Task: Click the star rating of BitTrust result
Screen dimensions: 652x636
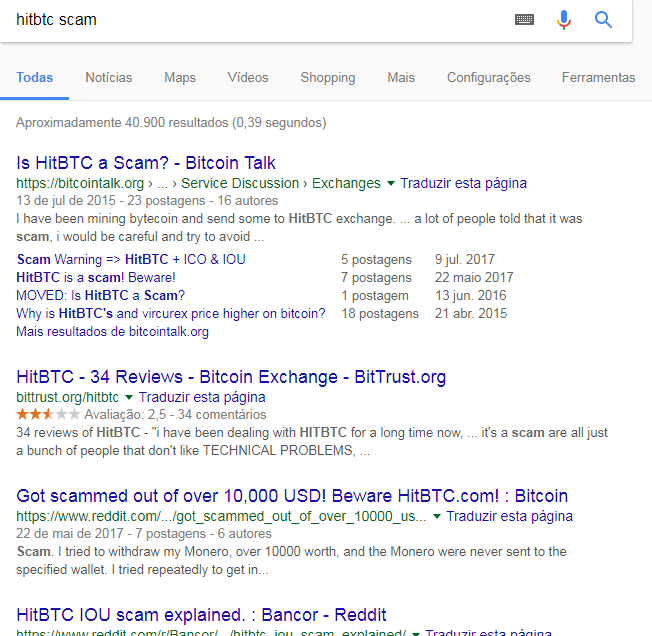Action: pos(48,414)
